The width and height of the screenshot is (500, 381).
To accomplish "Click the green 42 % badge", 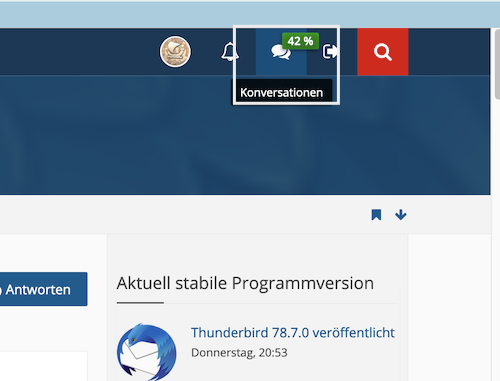I will tap(300, 41).
